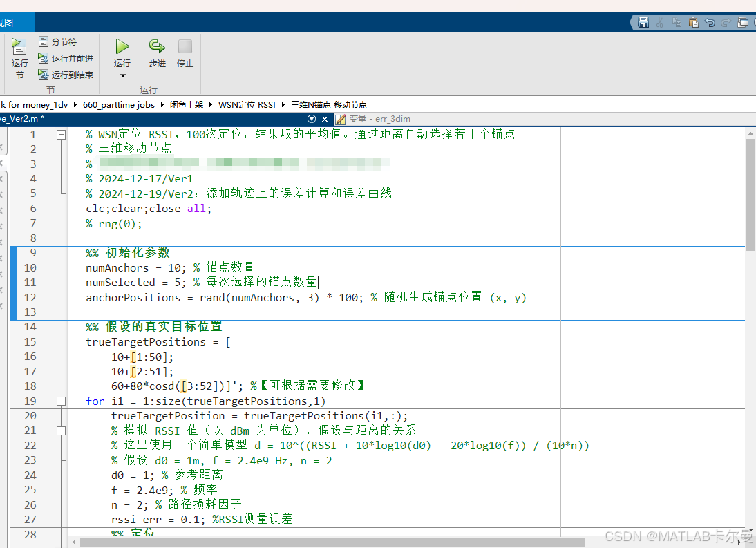
Task: Expand arrow after 闲鱼上架 breadcrumb
Action: coord(211,104)
